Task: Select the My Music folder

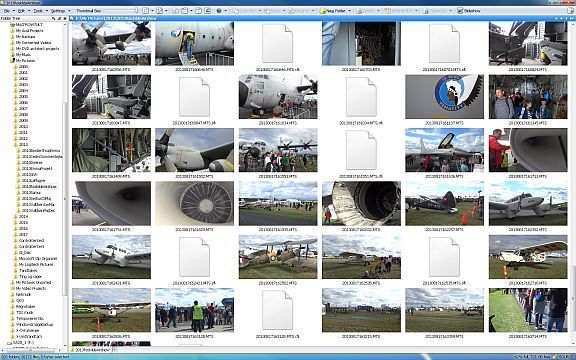Action: 23,54
